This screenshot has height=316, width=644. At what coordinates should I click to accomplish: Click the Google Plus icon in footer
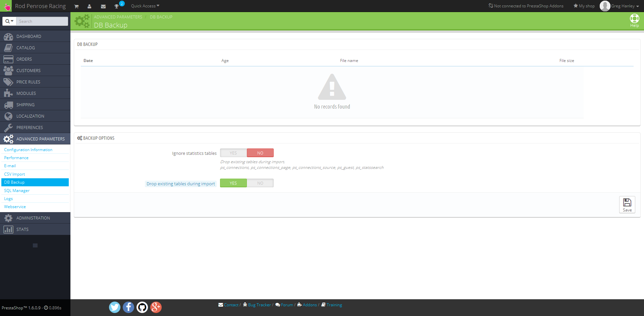[x=156, y=307]
